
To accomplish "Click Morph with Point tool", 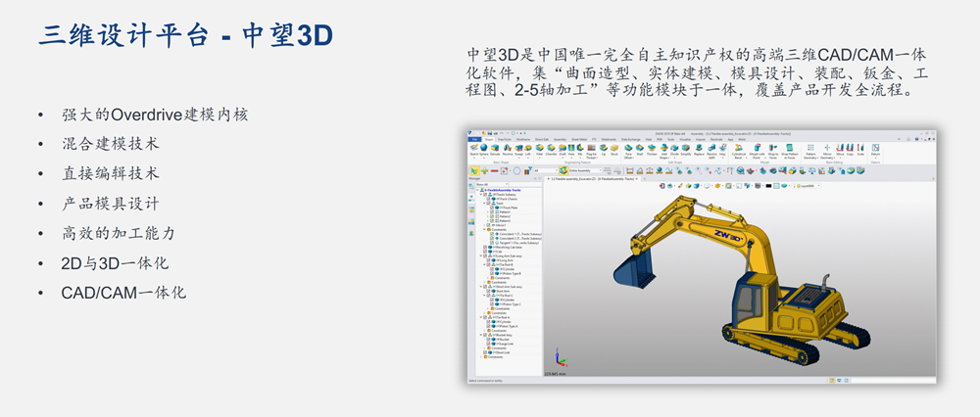I will (757, 150).
